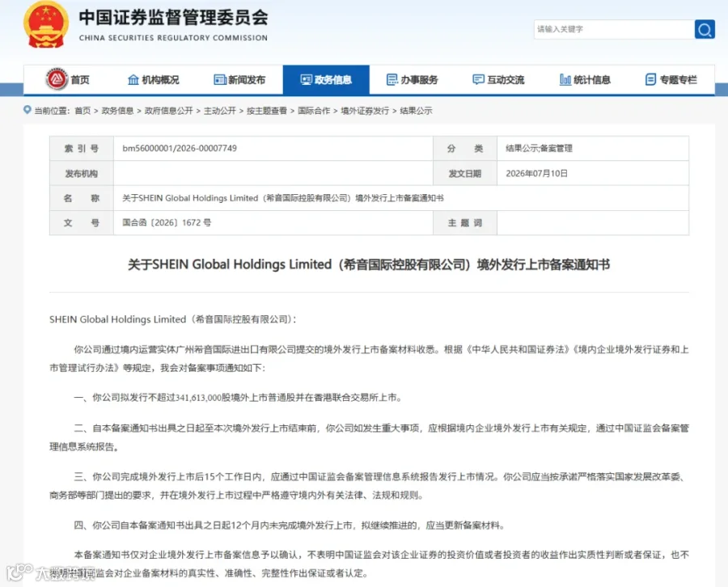Click the red home icon beside 首页

click(57, 79)
